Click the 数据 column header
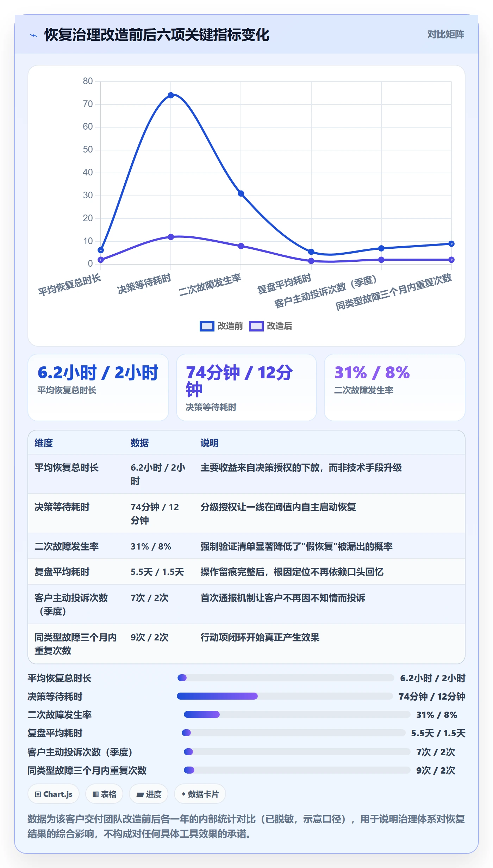This screenshot has height=868, width=493. pyautogui.click(x=140, y=443)
